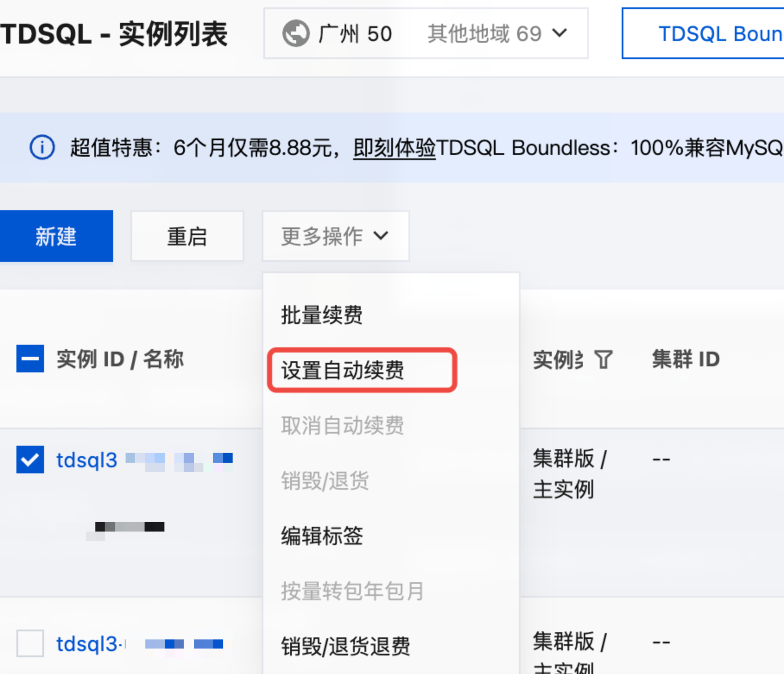This screenshot has width=784, height=674.
Task: Open the TDSQL Boundless button
Action: [703, 33]
